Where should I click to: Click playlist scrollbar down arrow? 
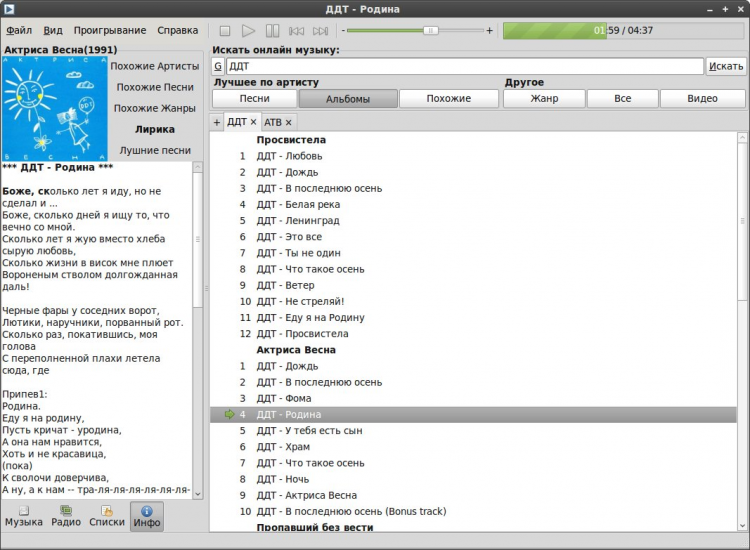click(x=742, y=525)
